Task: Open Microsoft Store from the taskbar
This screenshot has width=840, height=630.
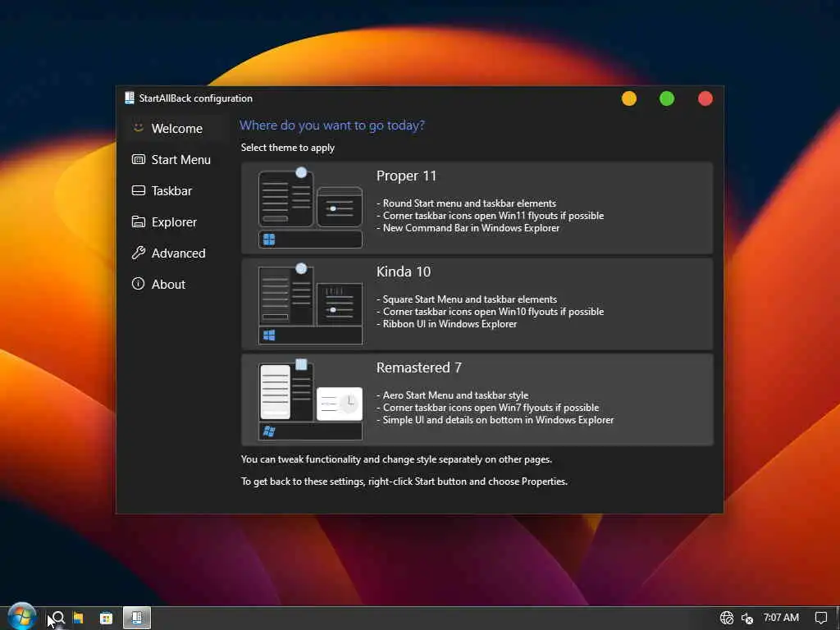Action: (107, 619)
